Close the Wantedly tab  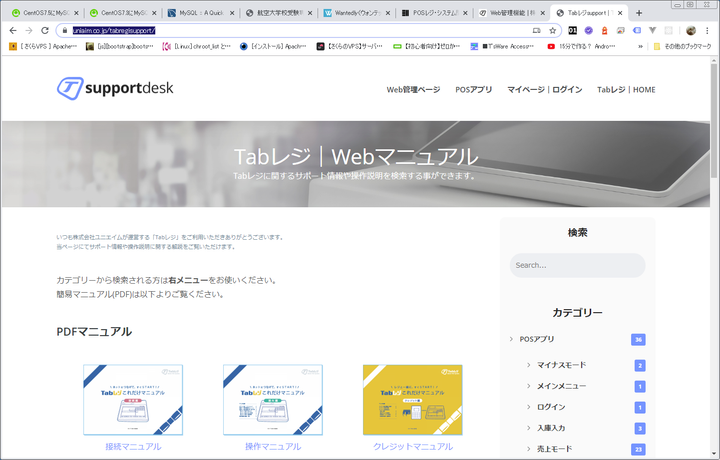point(388,13)
